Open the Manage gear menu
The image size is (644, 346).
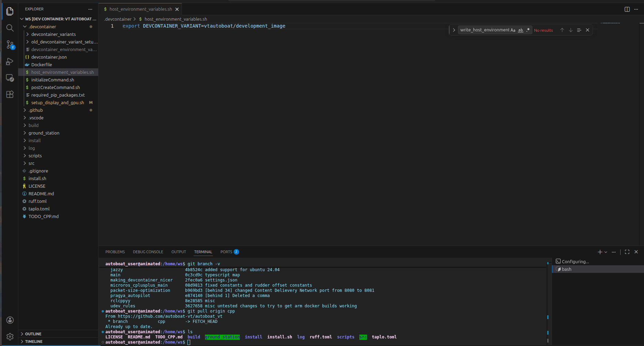point(10,337)
